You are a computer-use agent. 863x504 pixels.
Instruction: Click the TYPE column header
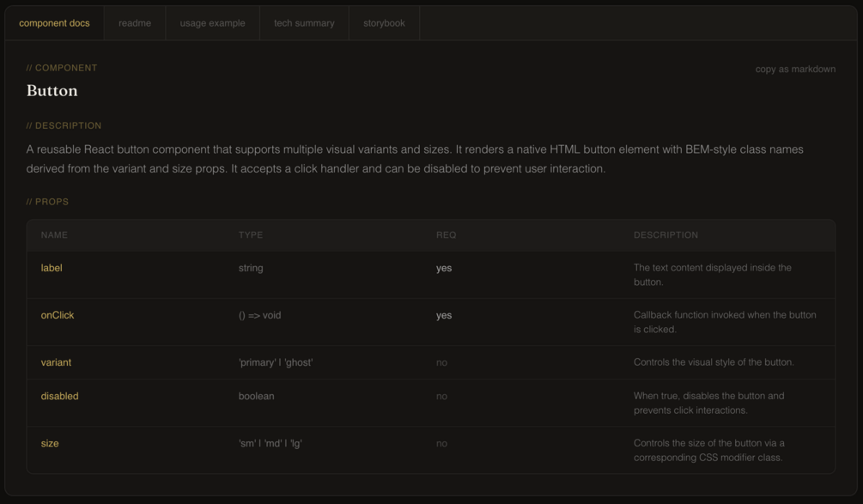point(251,235)
